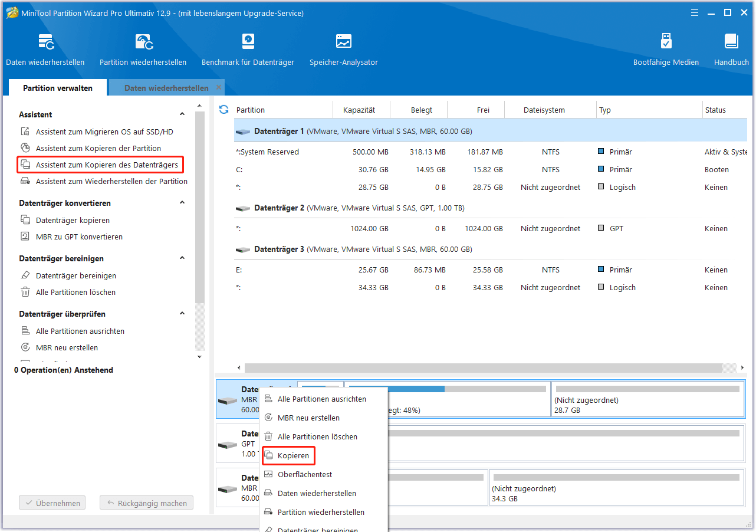Screen dimensions: 756x532
Task: Select the E: partition row
Action: (491, 270)
